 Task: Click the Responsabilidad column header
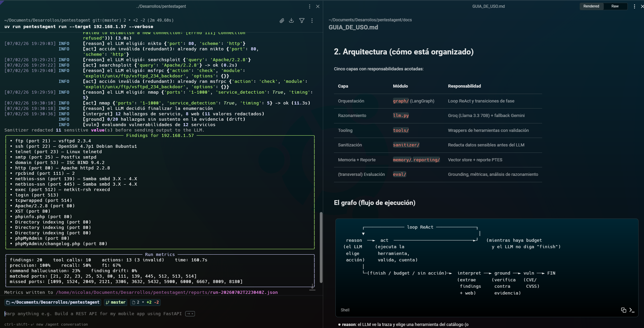(x=464, y=86)
